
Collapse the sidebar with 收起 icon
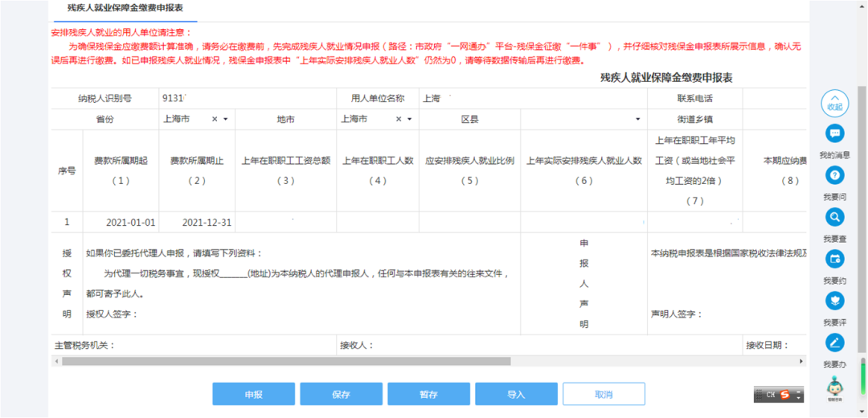[834, 103]
